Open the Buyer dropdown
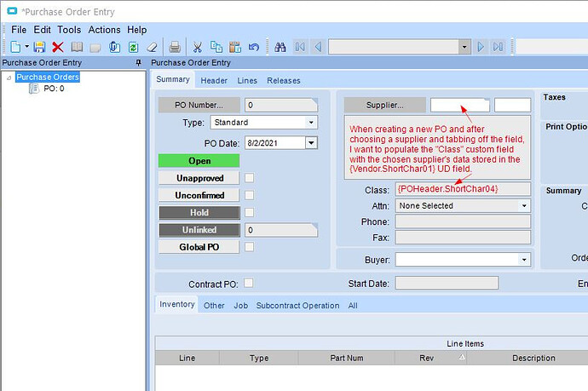This screenshot has width=588, height=391. [524, 260]
